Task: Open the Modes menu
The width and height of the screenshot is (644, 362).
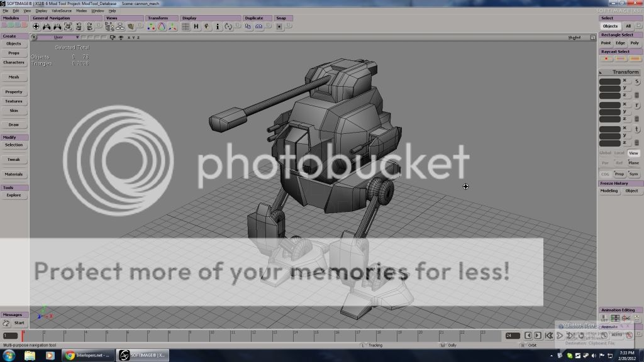Action: (82, 11)
